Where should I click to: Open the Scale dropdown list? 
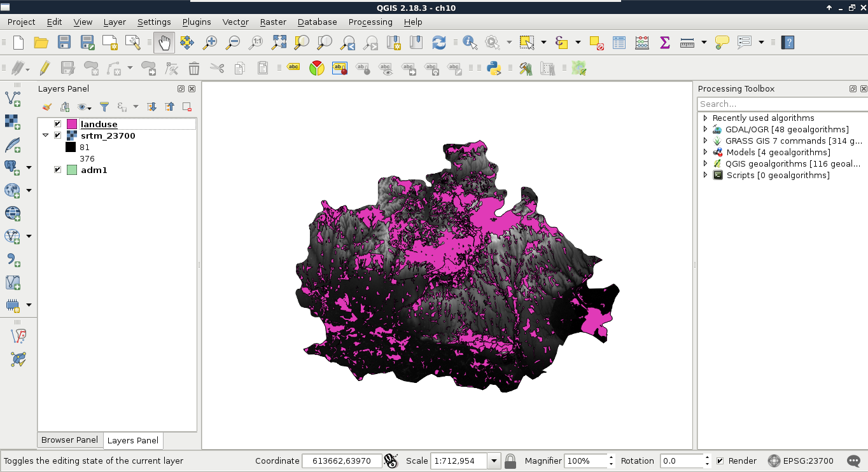point(494,461)
